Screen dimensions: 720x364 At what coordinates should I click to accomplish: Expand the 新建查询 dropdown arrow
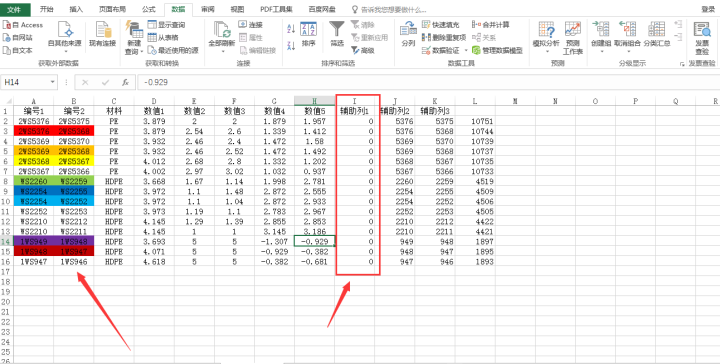click(x=142, y=52)
